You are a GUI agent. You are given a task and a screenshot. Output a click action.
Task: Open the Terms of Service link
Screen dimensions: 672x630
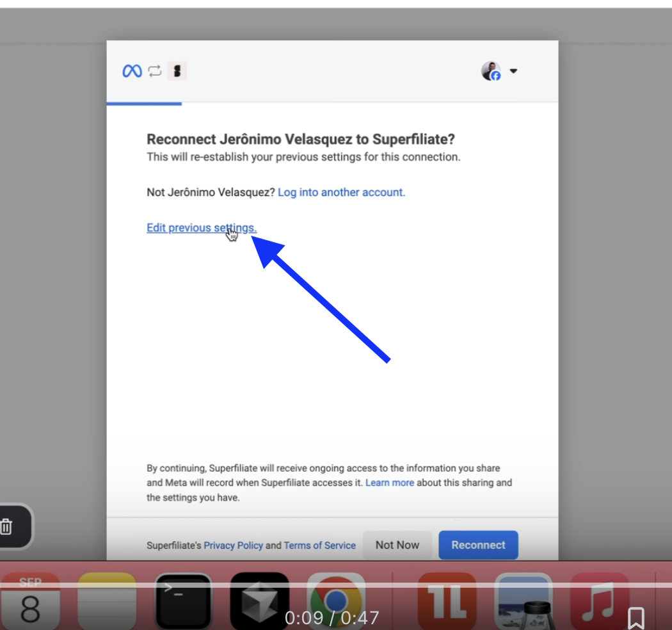click(320, 545)
